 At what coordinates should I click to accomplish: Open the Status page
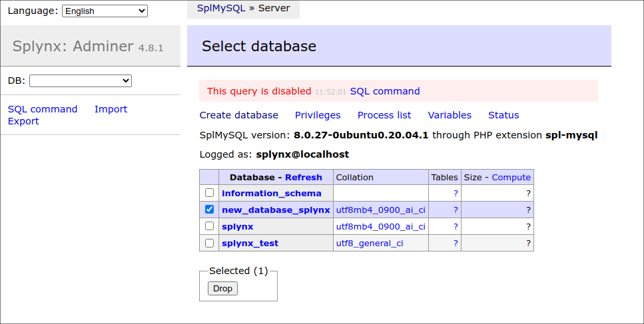503,115
